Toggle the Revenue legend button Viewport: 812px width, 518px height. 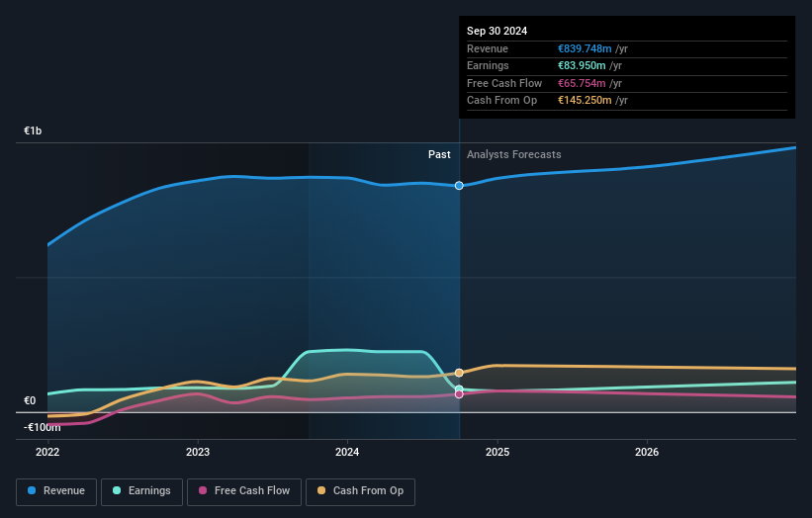click(x=56, y=491)
